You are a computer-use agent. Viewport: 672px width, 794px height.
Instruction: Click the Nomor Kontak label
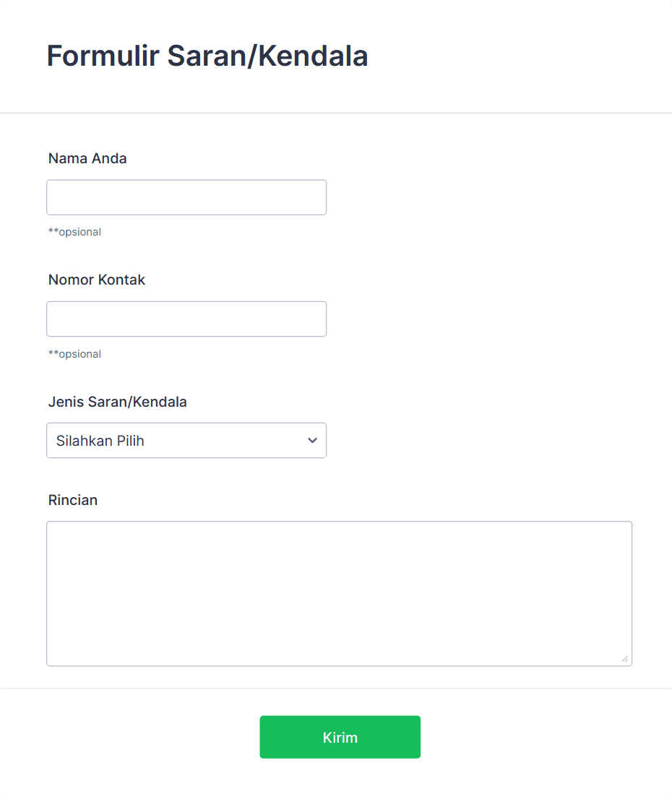97,280
